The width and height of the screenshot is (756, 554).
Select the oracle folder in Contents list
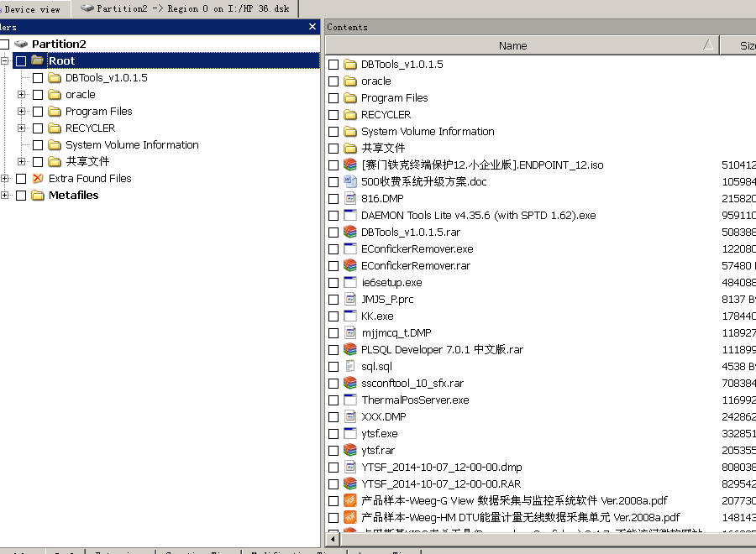(x=376, y=81)
